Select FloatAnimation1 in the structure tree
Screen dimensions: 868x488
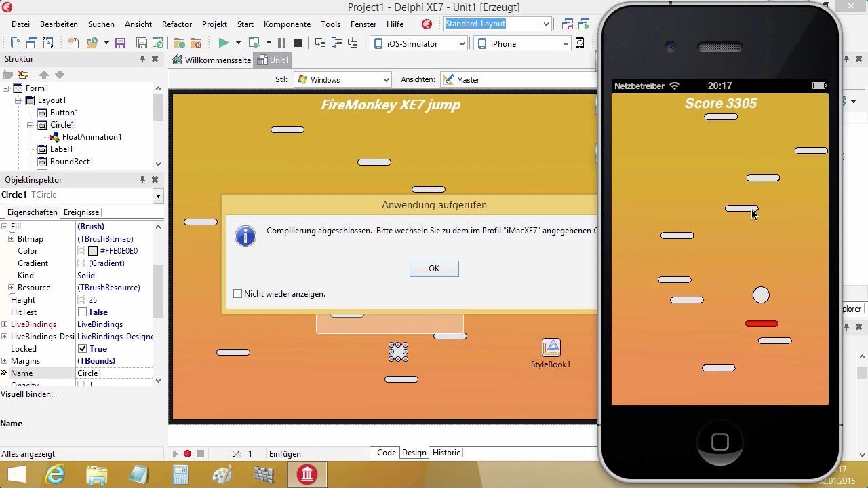pos(92,137)
